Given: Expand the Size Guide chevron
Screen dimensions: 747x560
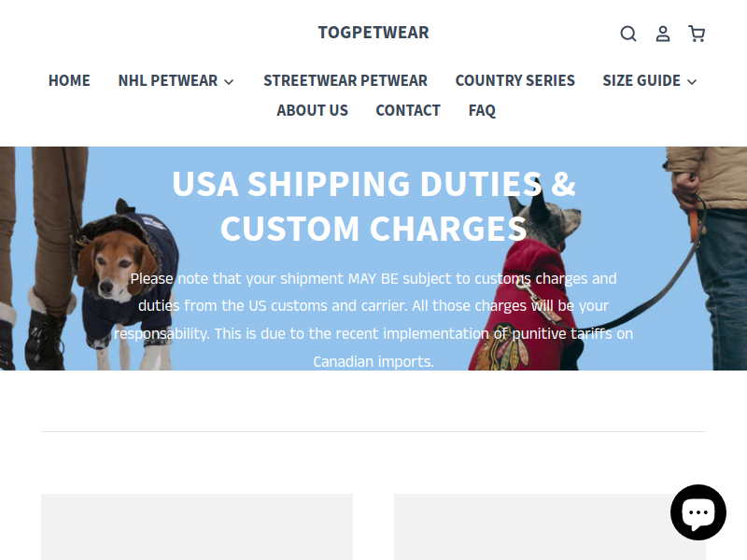Looking at the screenshot, I should pos(692,82).
